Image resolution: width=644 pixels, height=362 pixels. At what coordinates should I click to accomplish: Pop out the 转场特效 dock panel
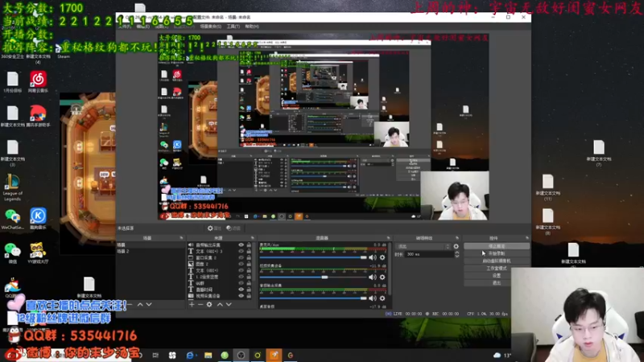(x=456, y=238)
